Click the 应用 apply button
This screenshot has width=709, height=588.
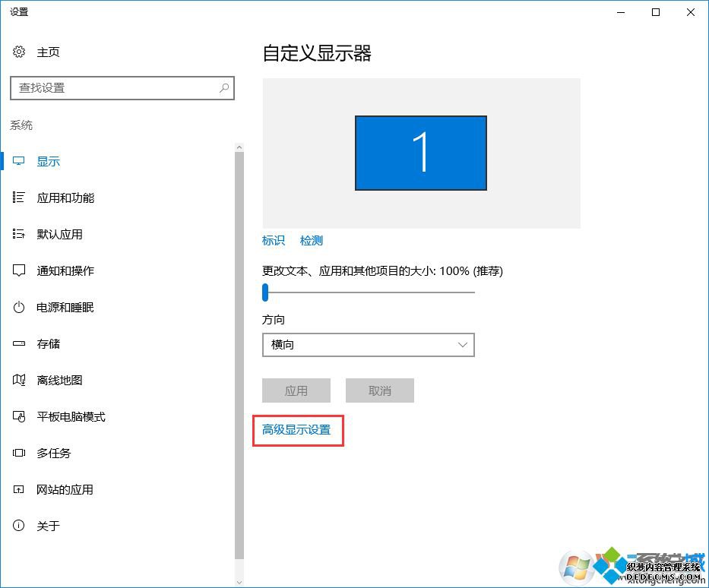coord(296,390)
